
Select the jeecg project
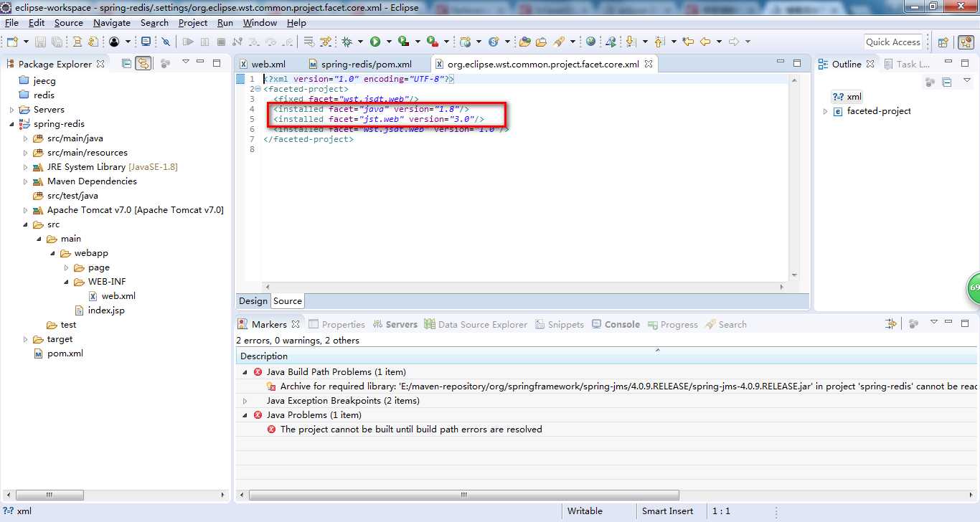coord(44,81)
